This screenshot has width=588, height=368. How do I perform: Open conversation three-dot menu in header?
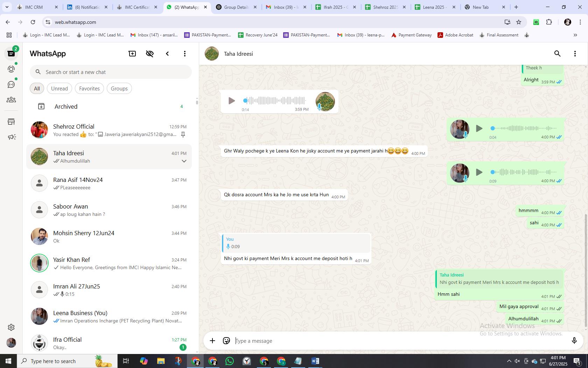tap(575, 54)
